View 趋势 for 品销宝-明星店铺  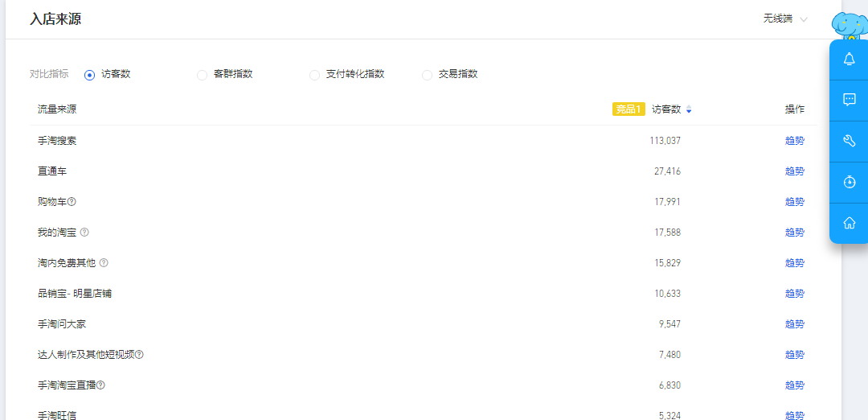(x=794, y=294)
